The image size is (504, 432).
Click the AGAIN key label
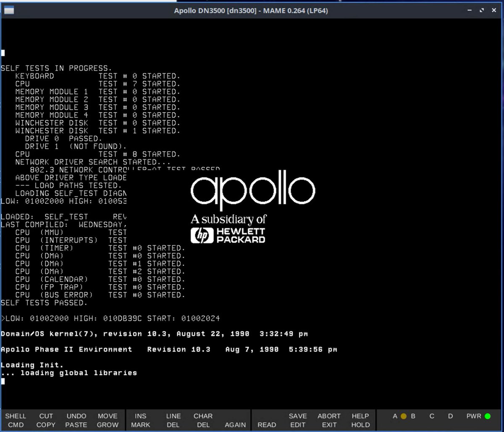coord(235,425)
